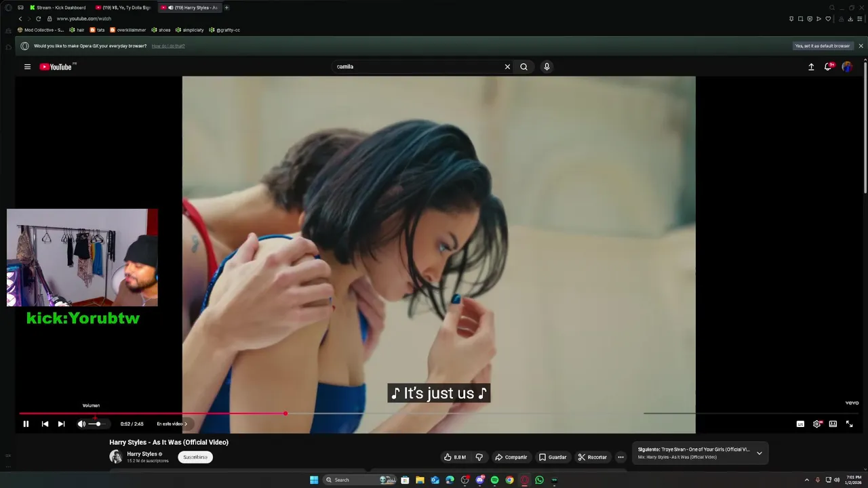Image resolution: width=868 pixels, height=488 pixels.
Task: Reload the current page
Action: click(x=38, y=18)
